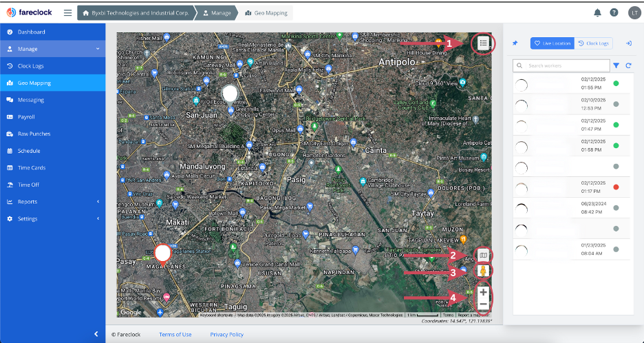The image size is (644, 343).
Task: Click Keyboard shortcuts on the map
Action: 217,315
